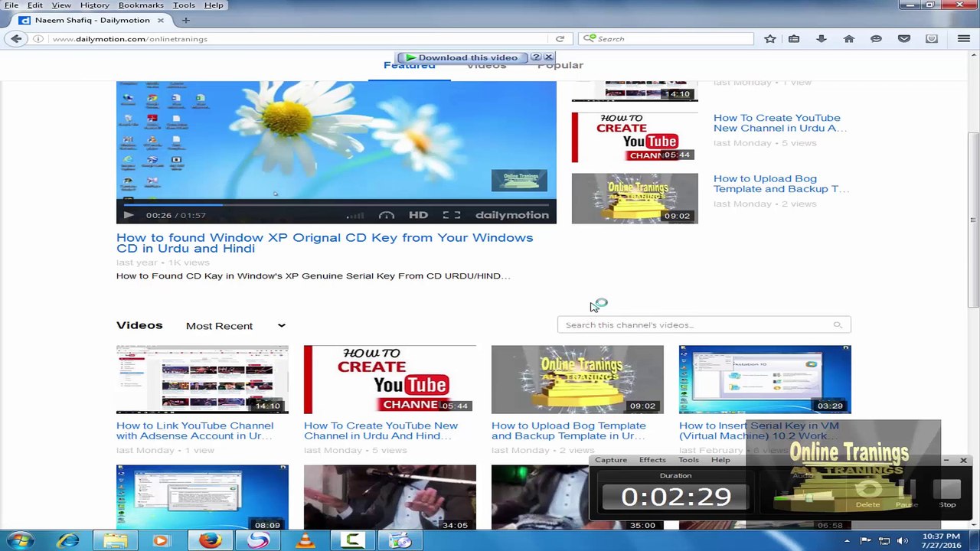Click Stop in the recorder panel
The width and height of the screenshot is (980, 551).
947,494
